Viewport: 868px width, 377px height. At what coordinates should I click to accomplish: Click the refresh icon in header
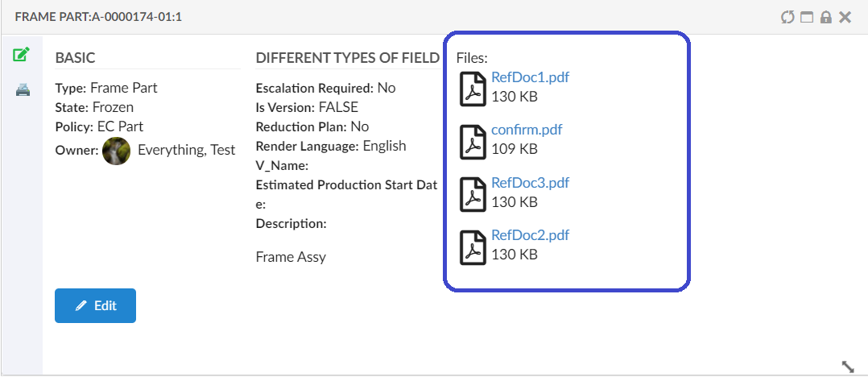(x=787, y=17)
